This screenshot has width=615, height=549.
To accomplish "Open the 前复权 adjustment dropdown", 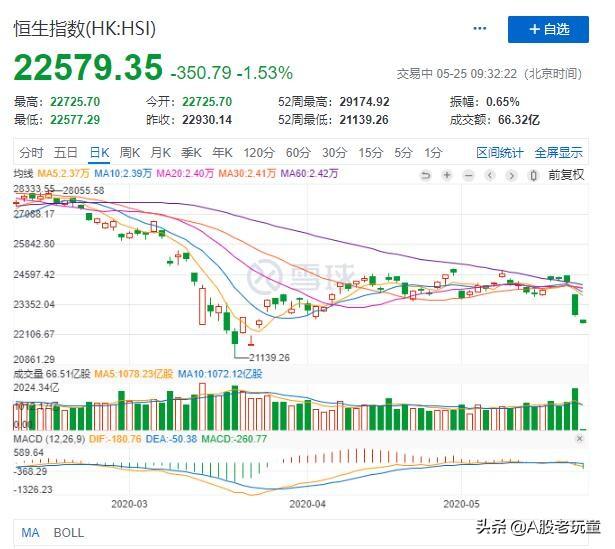I will pos(566,175).
